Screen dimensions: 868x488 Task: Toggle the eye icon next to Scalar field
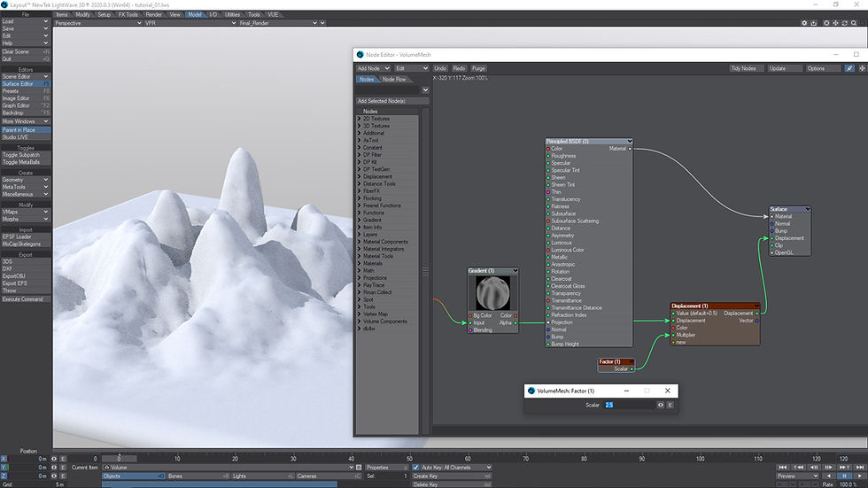pyautogui.click(x=661, y=405)
